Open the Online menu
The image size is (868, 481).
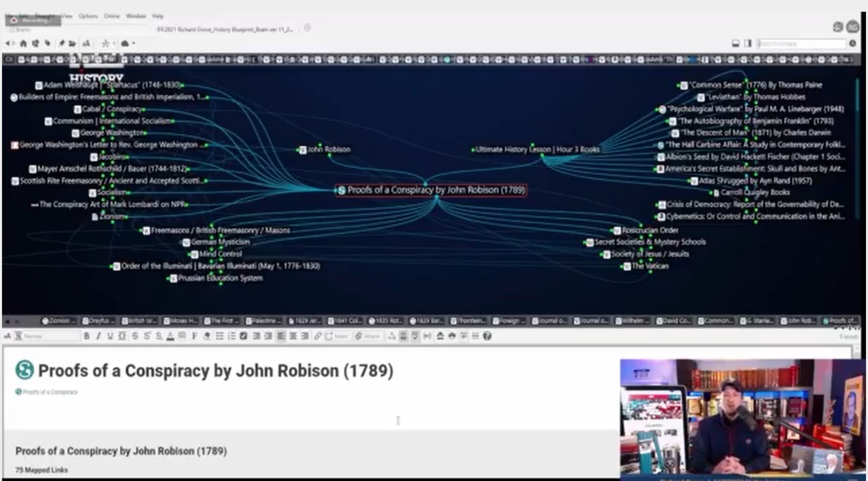(111, 16)
